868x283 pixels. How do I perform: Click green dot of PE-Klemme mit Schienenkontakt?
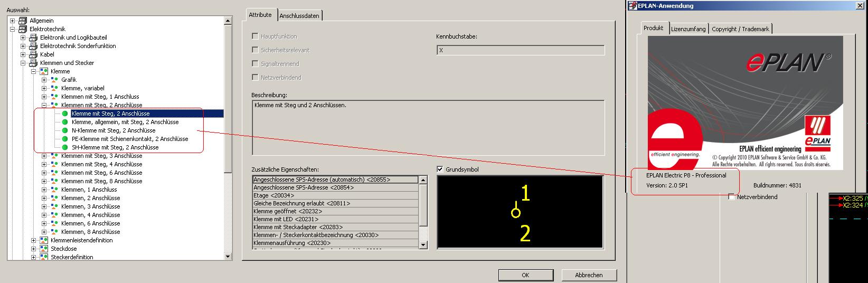coord(65,139)
